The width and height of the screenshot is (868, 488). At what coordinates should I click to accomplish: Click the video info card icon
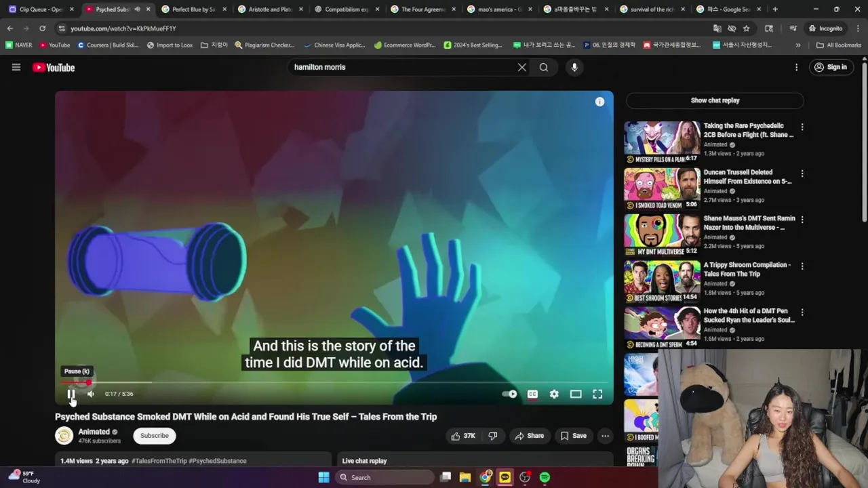click(599, 102)
